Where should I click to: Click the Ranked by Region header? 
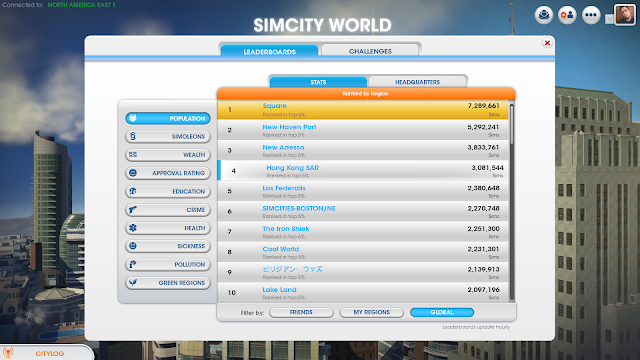[x=366, y=93]
